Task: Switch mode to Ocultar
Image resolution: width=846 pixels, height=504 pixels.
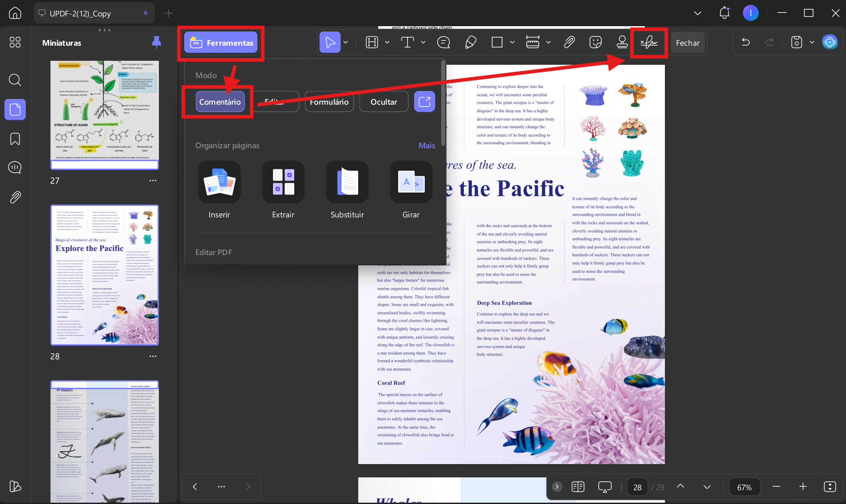Action: point(383,102)
